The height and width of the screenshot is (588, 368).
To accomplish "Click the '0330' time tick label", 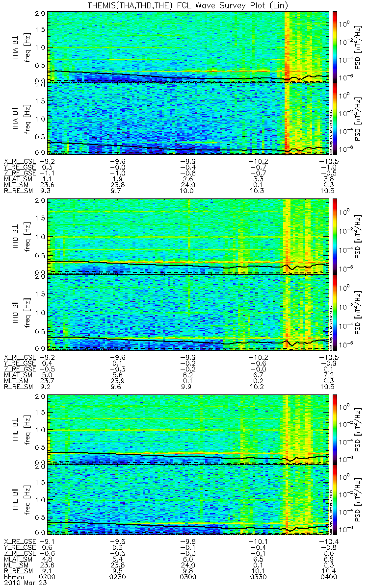I will 258,577.
